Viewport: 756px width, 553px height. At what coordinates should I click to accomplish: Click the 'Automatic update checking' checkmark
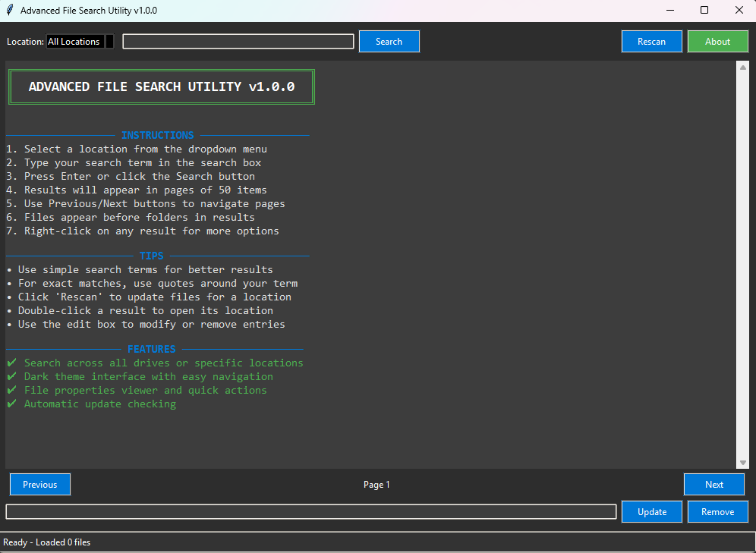tap(11, 404)
